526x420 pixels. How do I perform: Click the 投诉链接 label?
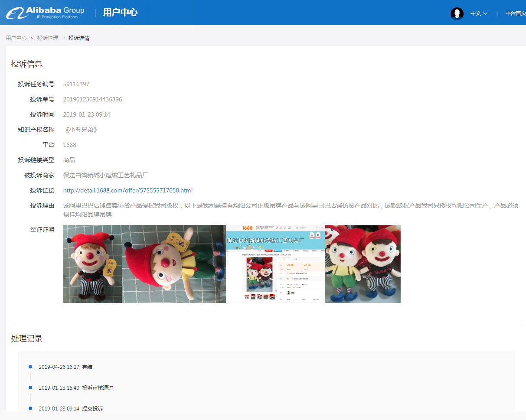42,190
